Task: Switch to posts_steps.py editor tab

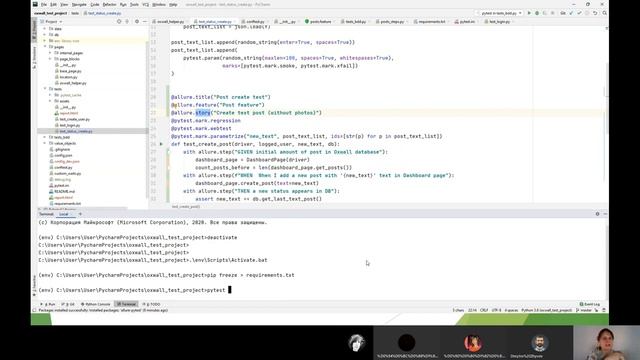Action: coord(392,22)
